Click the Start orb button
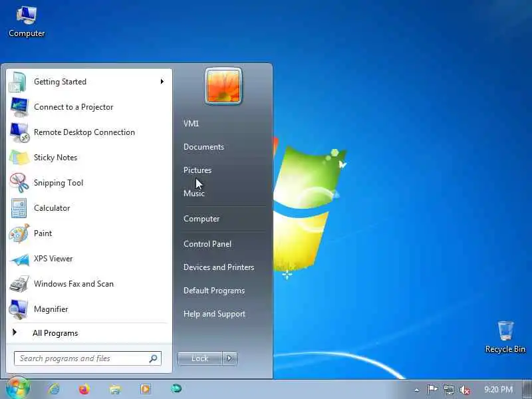 (x=18, y=388)
